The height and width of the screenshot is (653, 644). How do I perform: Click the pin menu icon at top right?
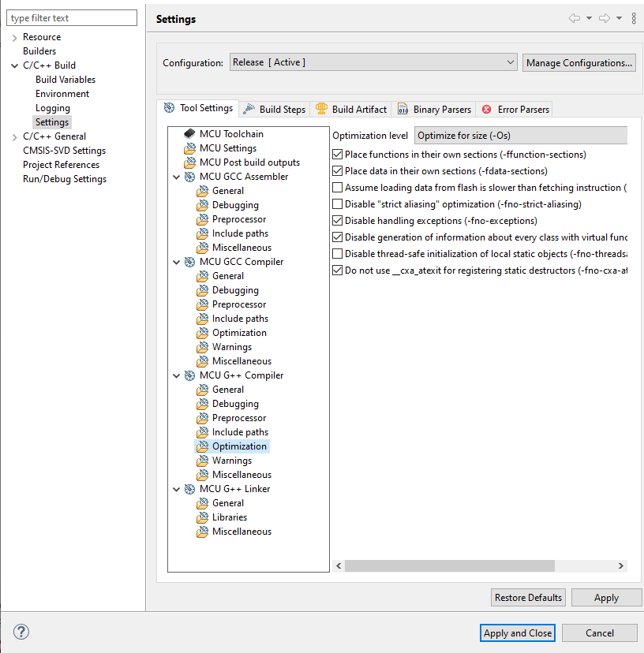pos(635,17)
